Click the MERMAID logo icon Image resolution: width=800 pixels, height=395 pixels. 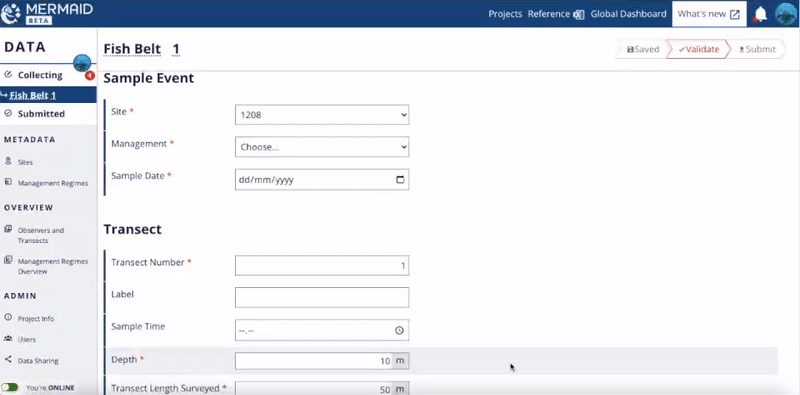click(11, 14)
